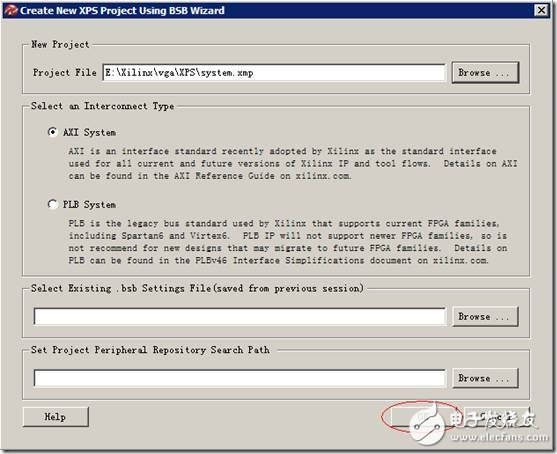The height and width of the screenshot is (454, 557).
Task: Browse for the new project file
Action: point(485,73)
